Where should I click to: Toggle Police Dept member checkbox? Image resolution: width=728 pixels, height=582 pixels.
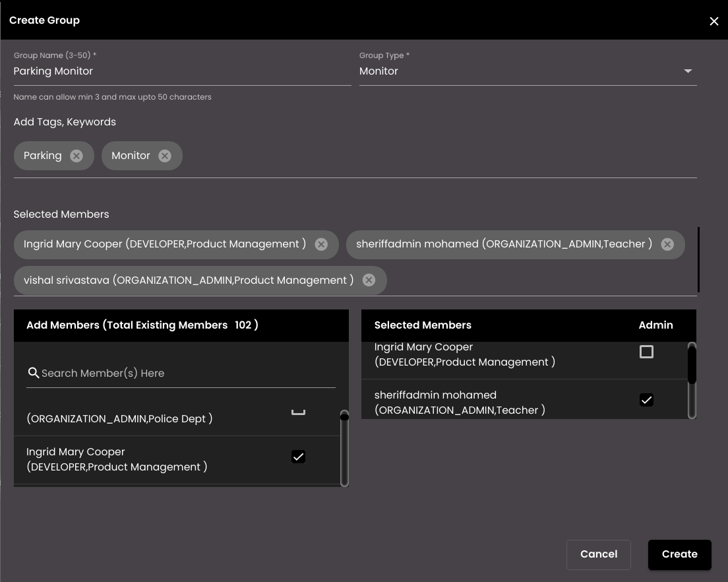pyautogui.click(x=298, y=411)
